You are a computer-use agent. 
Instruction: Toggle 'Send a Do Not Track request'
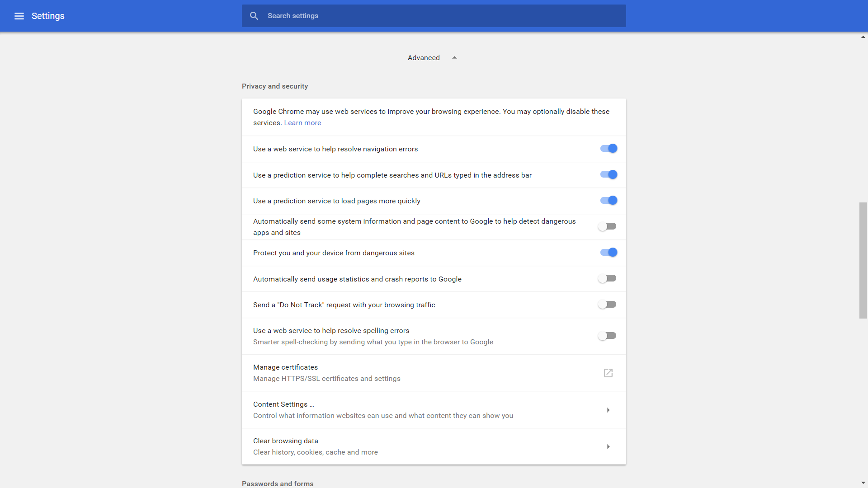click(607, 304)
